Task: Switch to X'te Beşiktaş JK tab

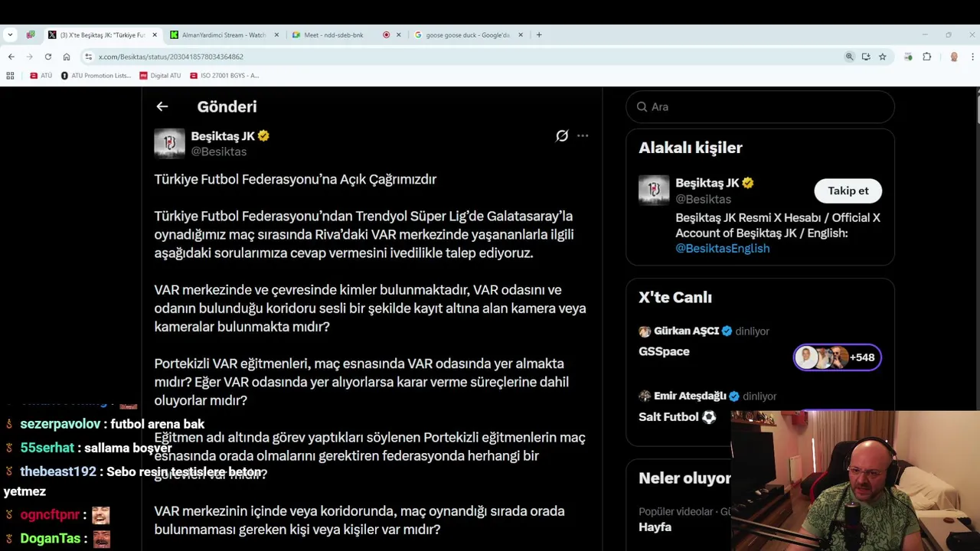Action: [102, 35]
